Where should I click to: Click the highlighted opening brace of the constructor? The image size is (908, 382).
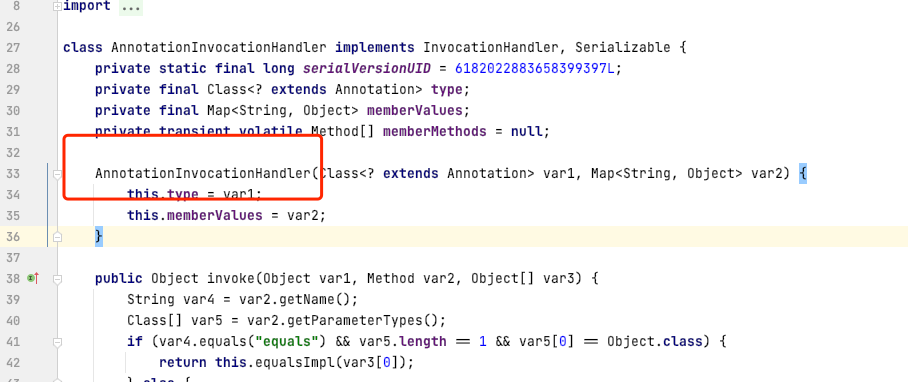[803, 174]
